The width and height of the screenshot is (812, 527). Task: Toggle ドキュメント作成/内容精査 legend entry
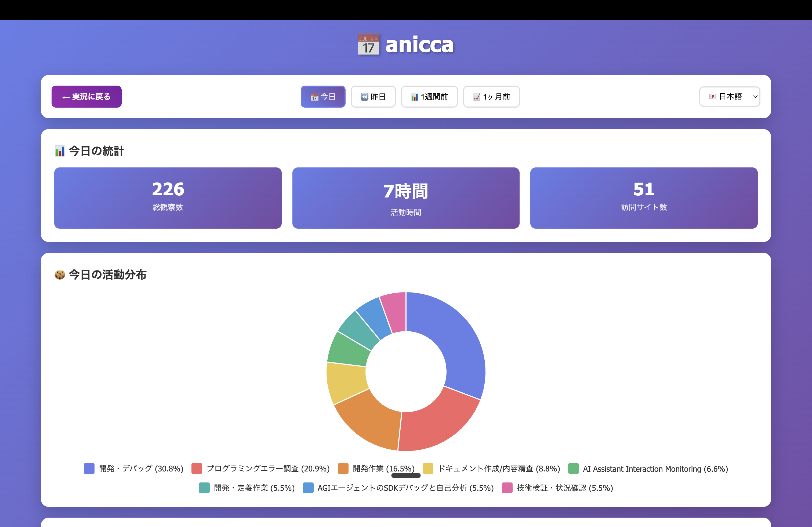(491, 469)
